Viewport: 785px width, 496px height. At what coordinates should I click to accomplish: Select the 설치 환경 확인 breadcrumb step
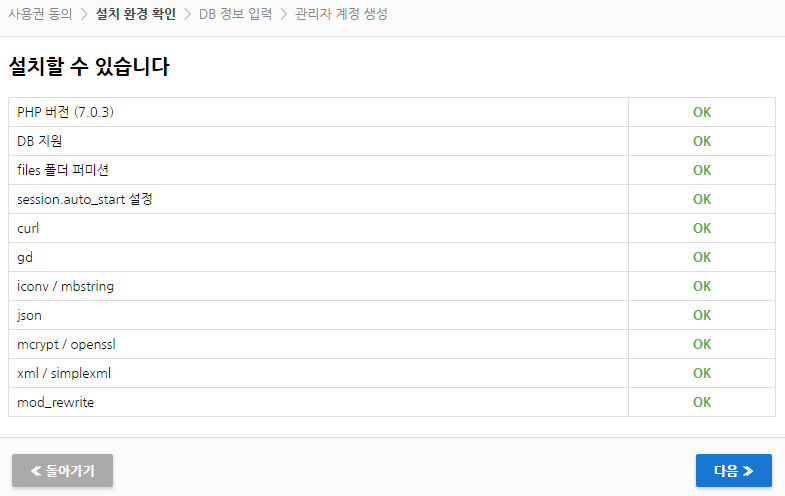[x=135, y=14]
